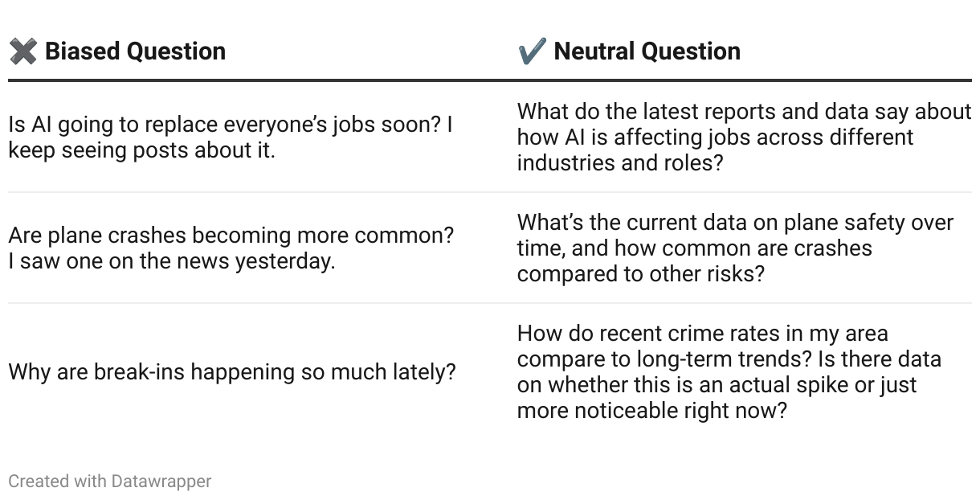The height and width of the screenshot is (500, 980).
Task: Click the thick divider line under the headers
Action: [x=490, y=80]
